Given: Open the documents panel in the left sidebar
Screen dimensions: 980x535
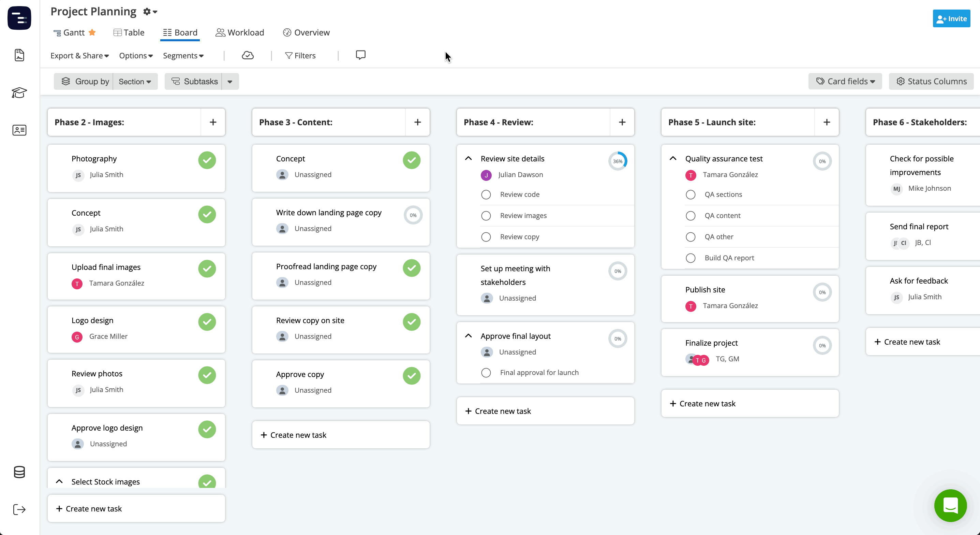Looking at the screenshot, I should click(19, 55).
